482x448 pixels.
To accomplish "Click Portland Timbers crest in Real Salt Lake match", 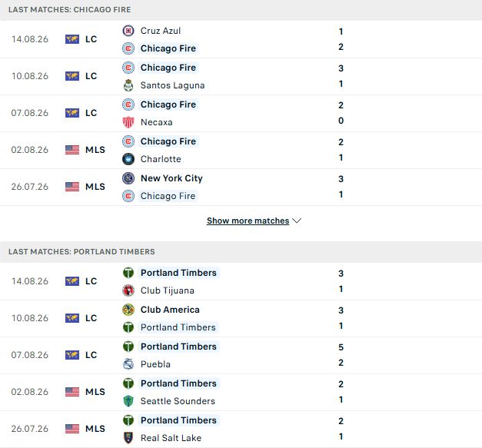I will click(128, 420).
